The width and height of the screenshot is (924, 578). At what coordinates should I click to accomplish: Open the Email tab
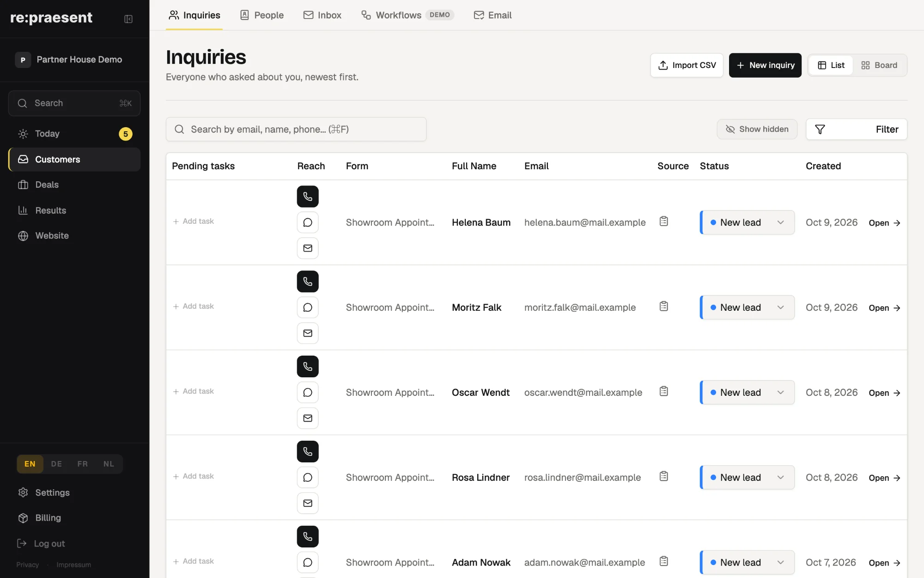493,15
